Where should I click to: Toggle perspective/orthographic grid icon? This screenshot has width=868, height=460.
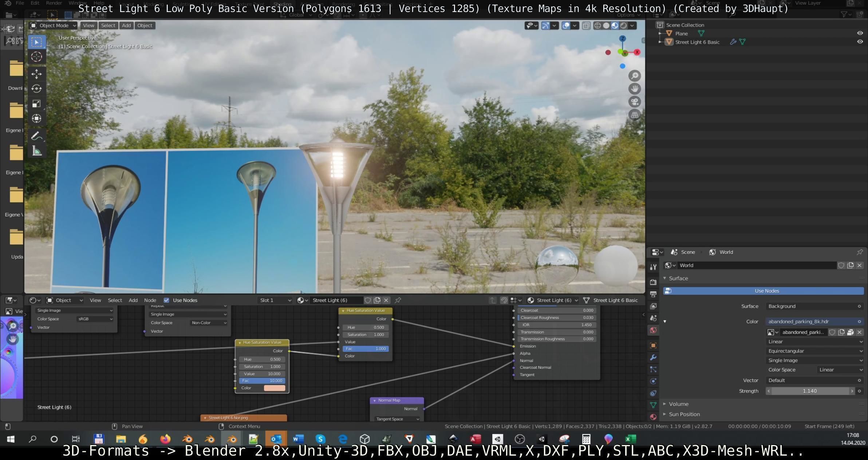(x=635, y=115)
